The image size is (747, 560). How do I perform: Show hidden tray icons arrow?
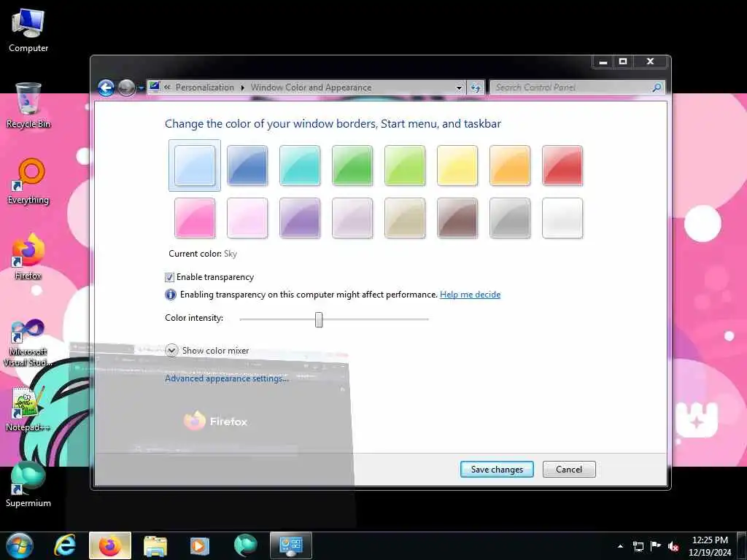[620, 546]
